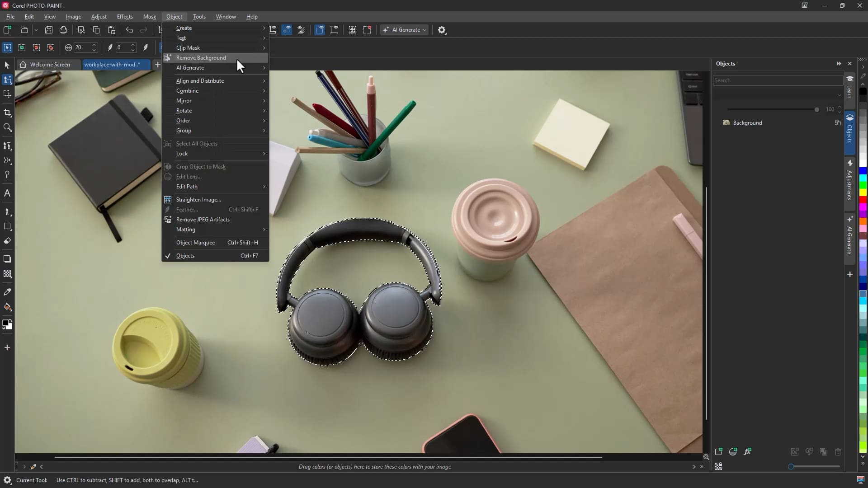The image size is (868, 488).
Task: Choose Remove Background from Object menu
Action: 201,58
